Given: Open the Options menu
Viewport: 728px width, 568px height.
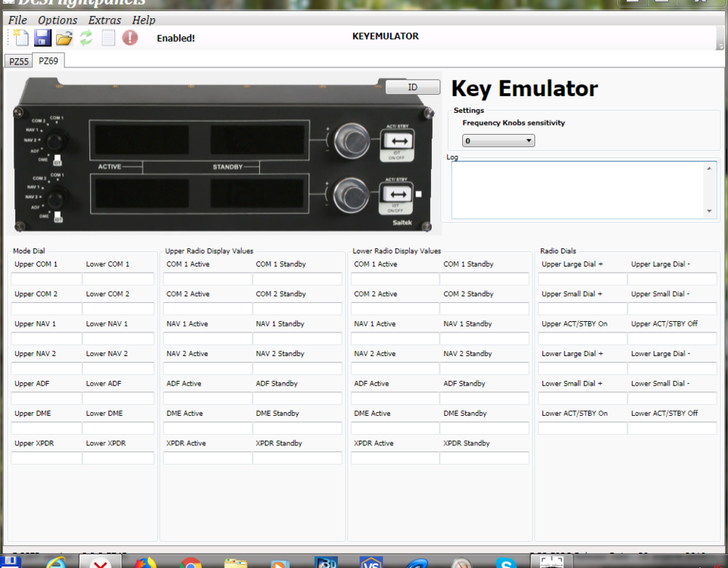Looking at the screenshot, I should click(58, 20).
